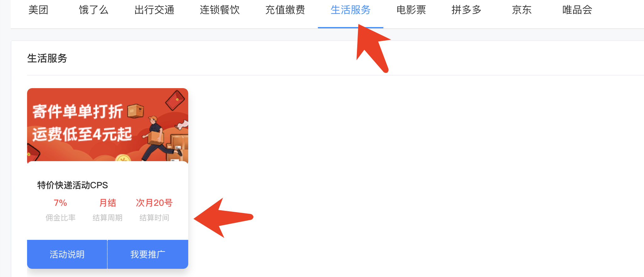Open the 京东 tab
This screenshot has width=644, height=277.
[x=522, y=10]
